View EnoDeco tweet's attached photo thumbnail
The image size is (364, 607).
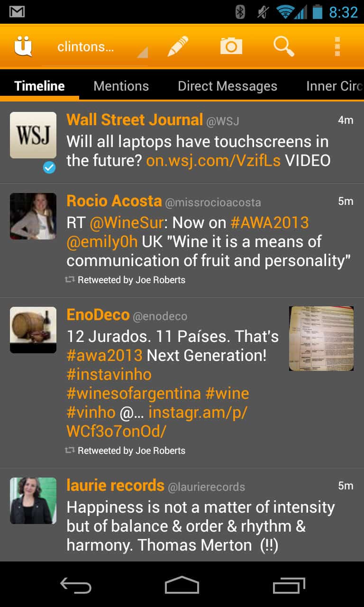[321, 339]
